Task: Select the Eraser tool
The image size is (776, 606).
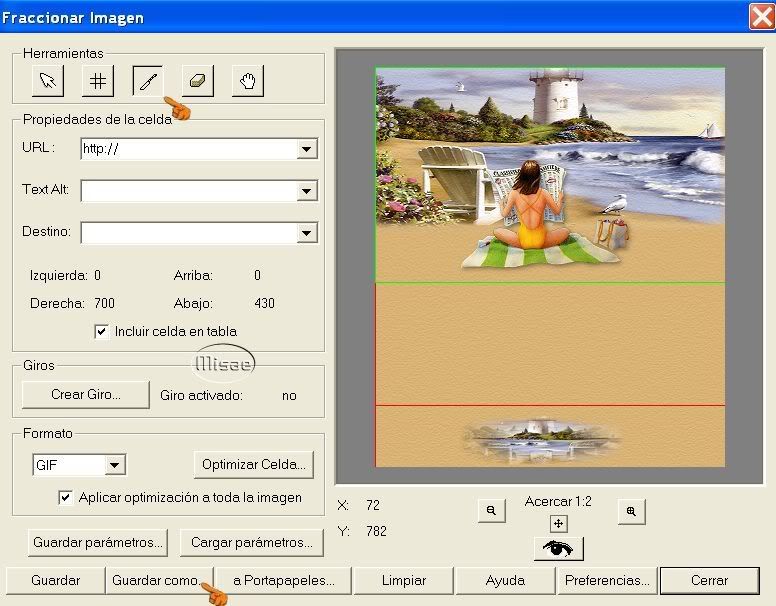Action: tap(198, 81)
